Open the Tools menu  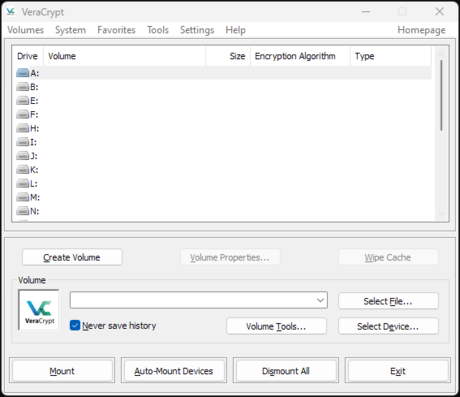tap(158, 30)
